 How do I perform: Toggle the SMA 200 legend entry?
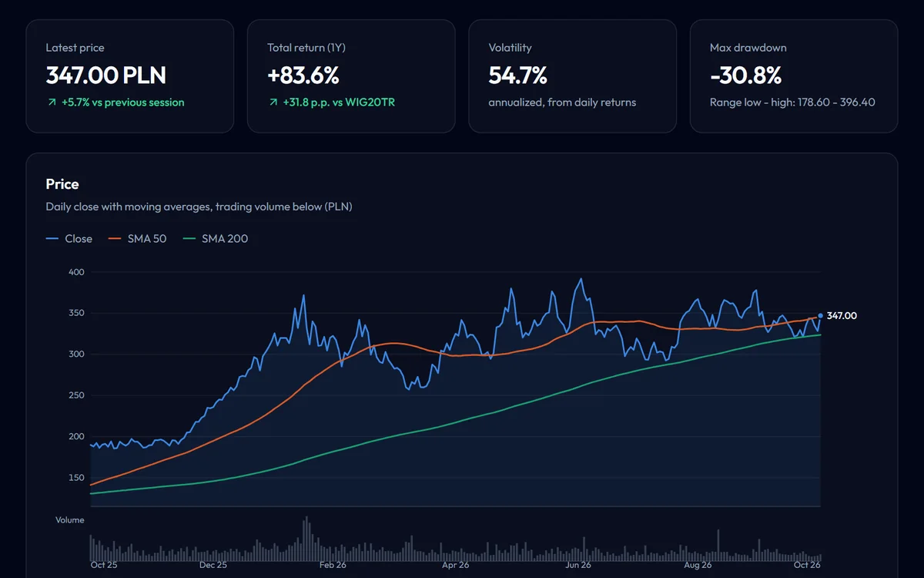pos(215,239)
